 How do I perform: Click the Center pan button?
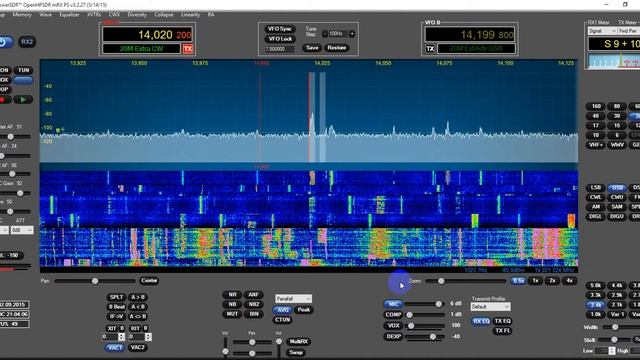[149, 280]
